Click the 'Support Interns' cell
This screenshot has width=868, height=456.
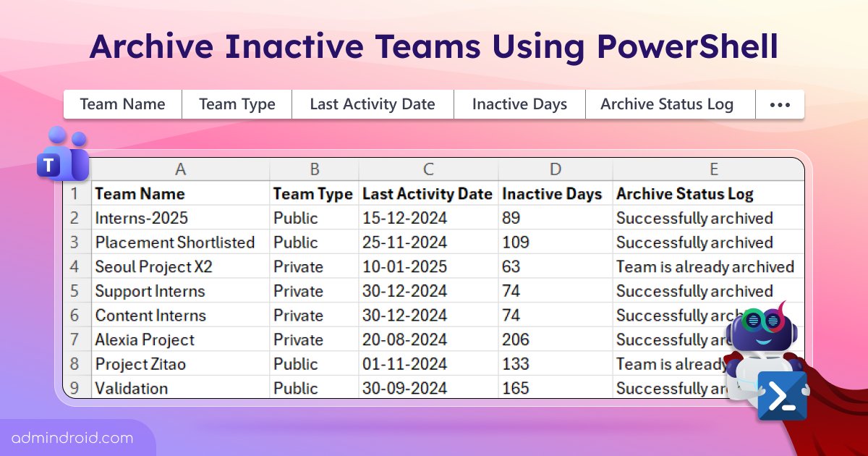(x=181, y=291)
